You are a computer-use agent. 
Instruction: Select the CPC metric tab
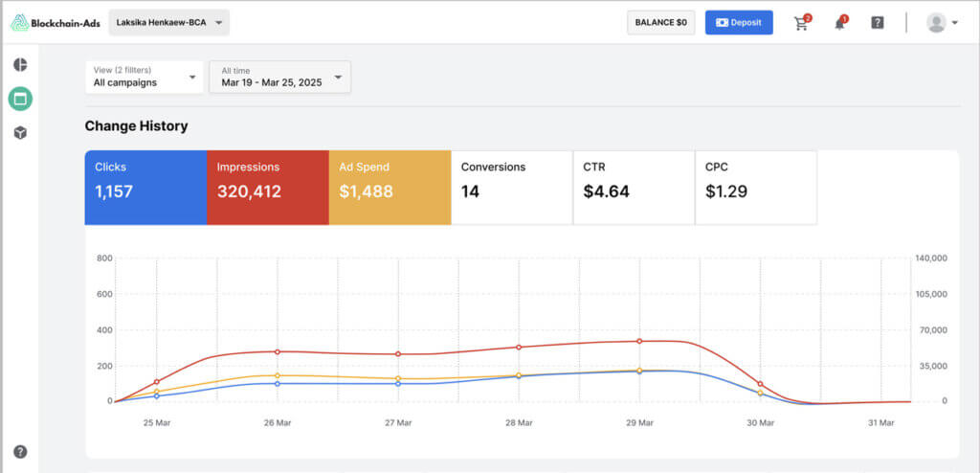point(756,187)
